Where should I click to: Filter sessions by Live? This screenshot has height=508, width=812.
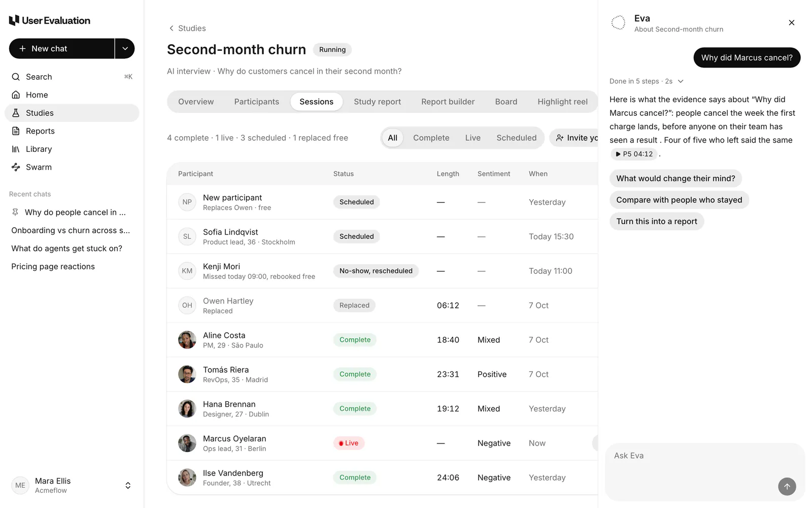point(473,138)
